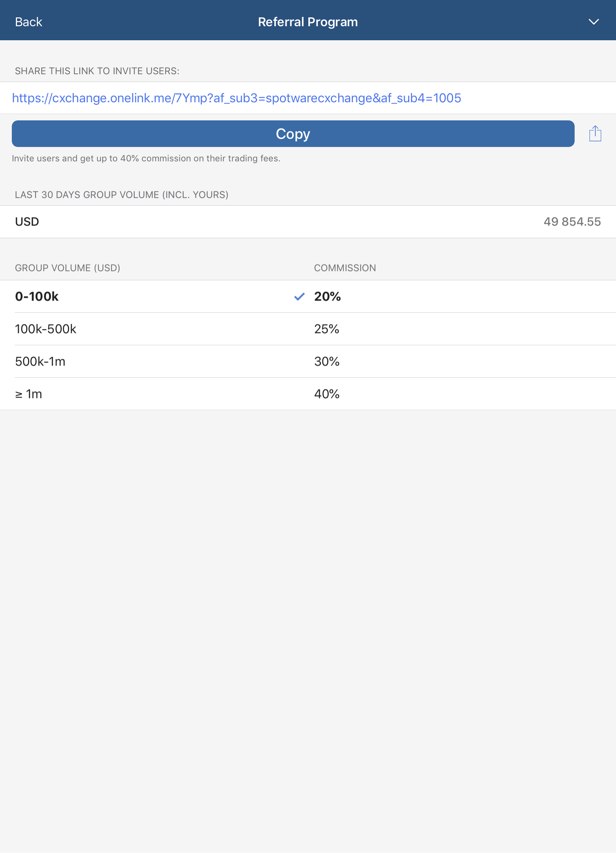Click the blue checkmark on 0-100k tier
This screenshot has width=616, height=853.
coord(300,297)
